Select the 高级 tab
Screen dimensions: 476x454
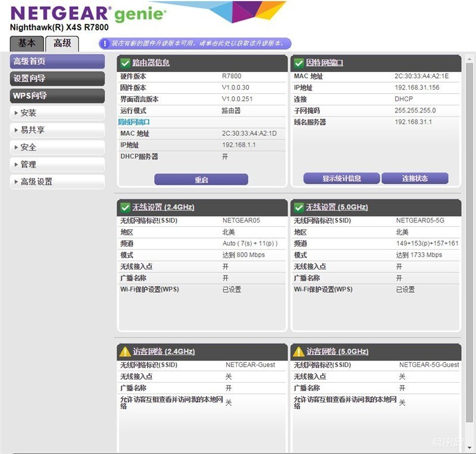62,43
